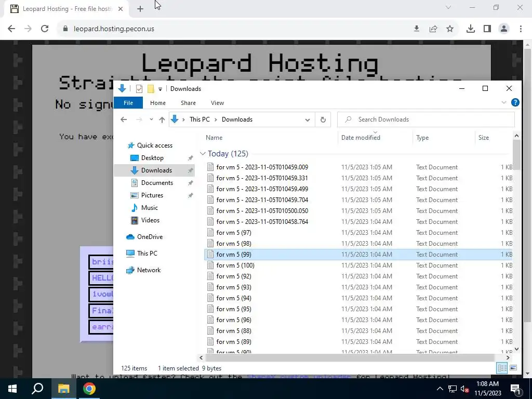The image size is (532, 399).
Task: Sort by Name column header
Action: pyautogui.click(x=214, y=138)
